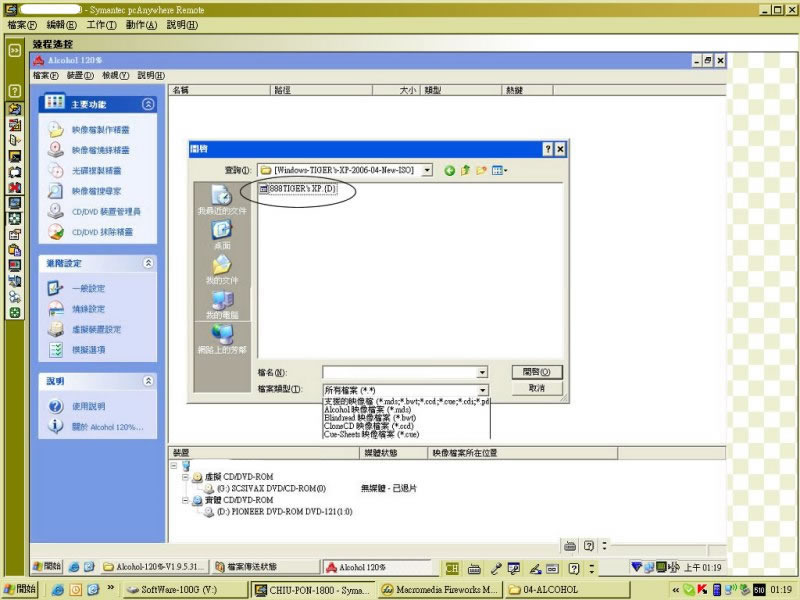The image size is (800, 600).
Task: Sort by the 名稱 column header
Action: click(219, 90)
